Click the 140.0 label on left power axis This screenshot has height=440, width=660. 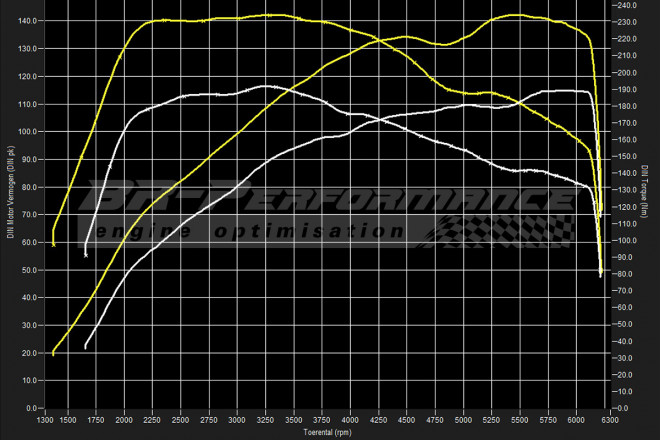click(28, 20)
